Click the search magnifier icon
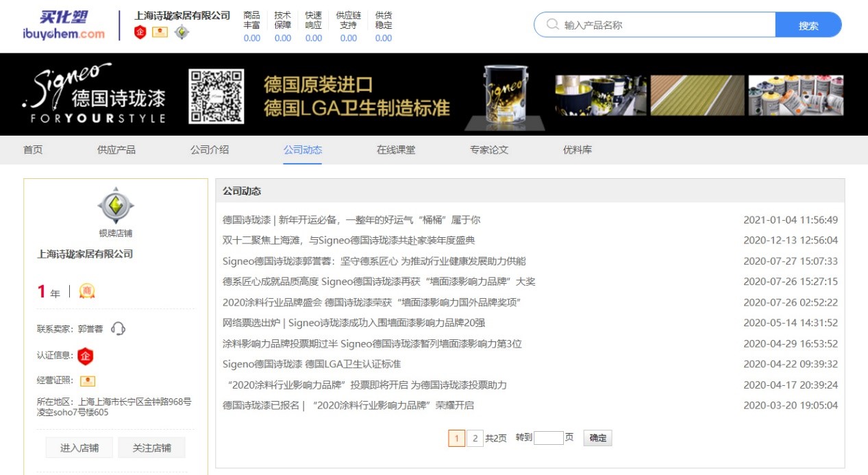 pos(552,25)
